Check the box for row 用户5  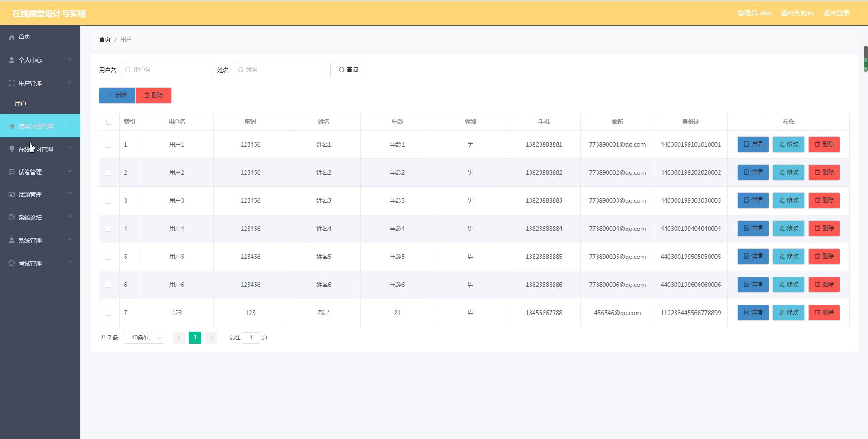tap(108, 257)
